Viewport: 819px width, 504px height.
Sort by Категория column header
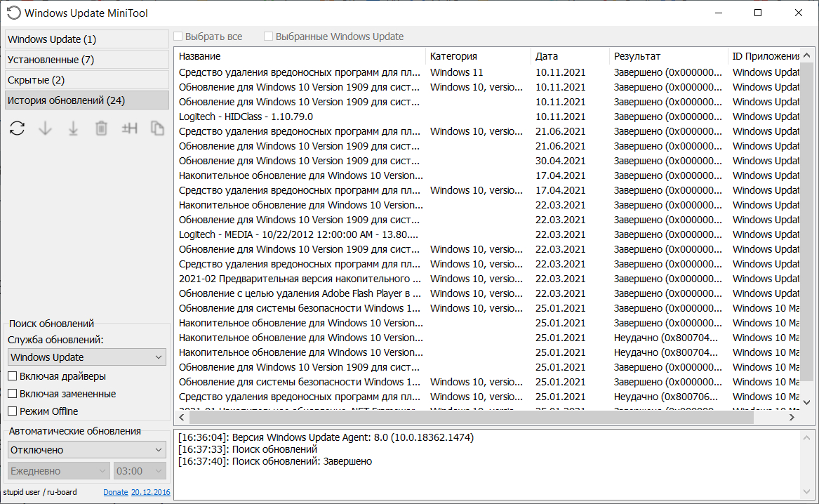[x=479, y=56]
